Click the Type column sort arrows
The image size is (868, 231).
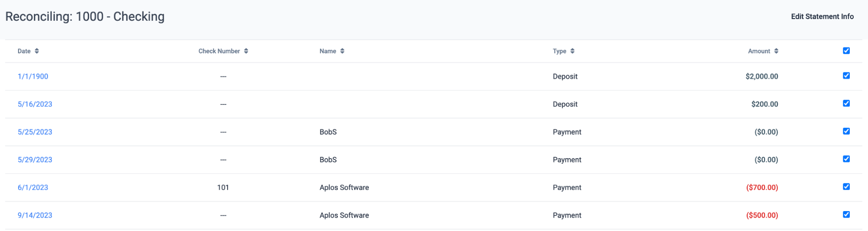(573, 51)
